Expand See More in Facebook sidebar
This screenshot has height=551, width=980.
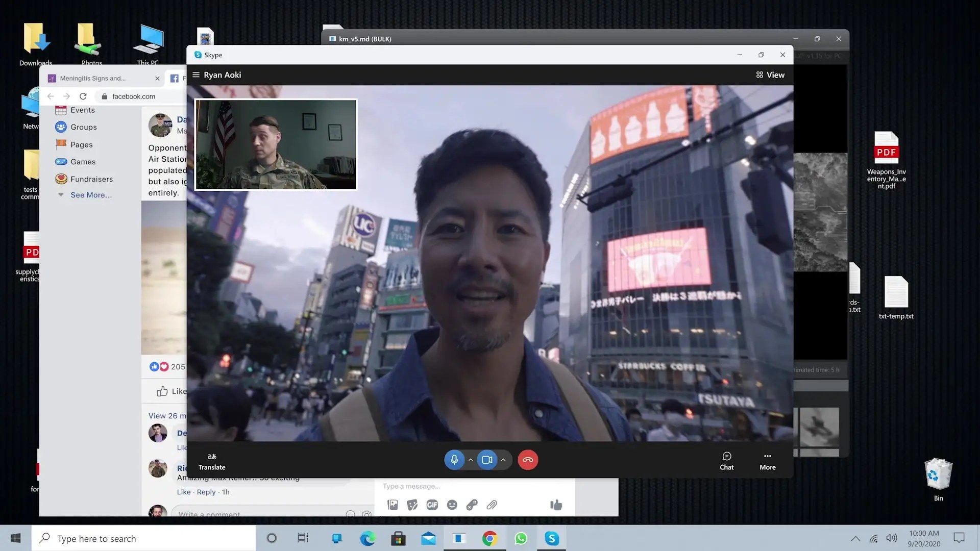pyautogui.click(x=91, y=195)
